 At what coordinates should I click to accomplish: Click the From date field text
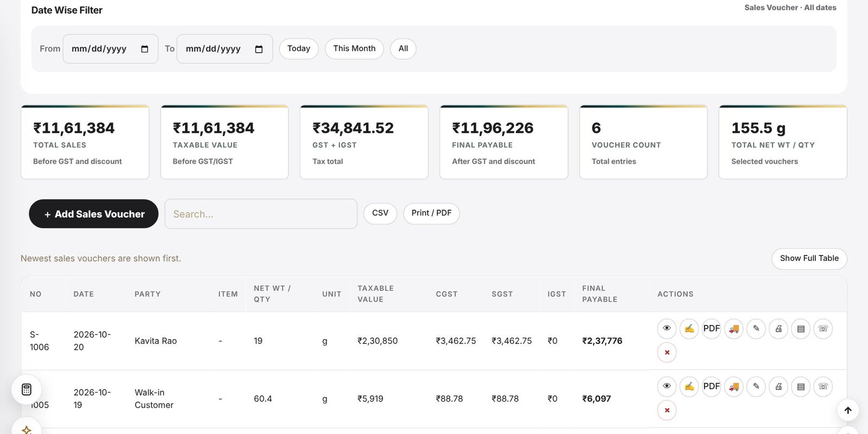coord(99,49)
